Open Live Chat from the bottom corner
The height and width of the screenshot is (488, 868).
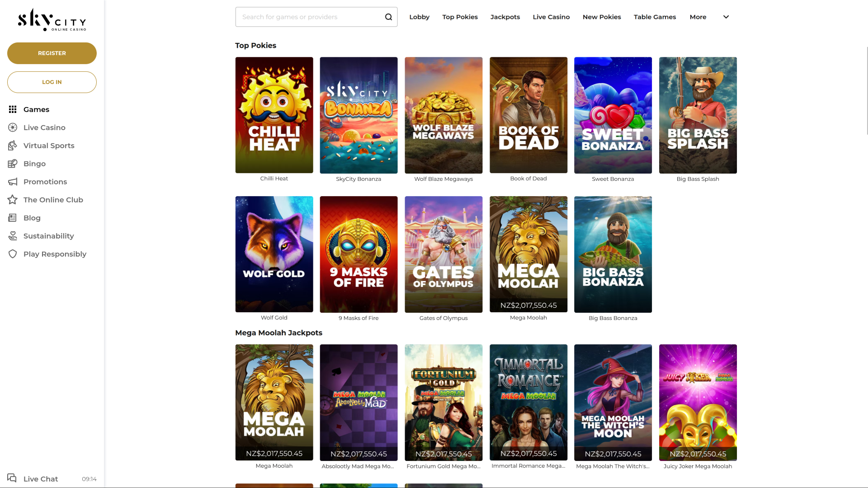pos(40,479)
